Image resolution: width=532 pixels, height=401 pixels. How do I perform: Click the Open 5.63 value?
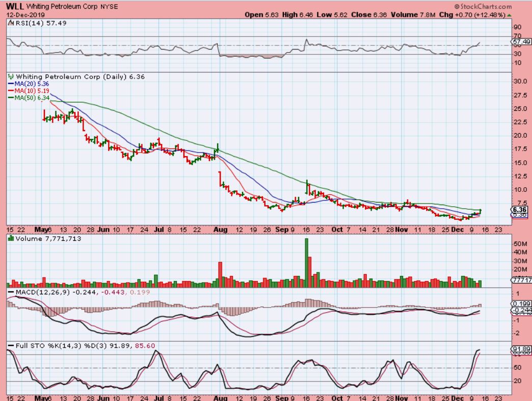click(x=261, y=15)
